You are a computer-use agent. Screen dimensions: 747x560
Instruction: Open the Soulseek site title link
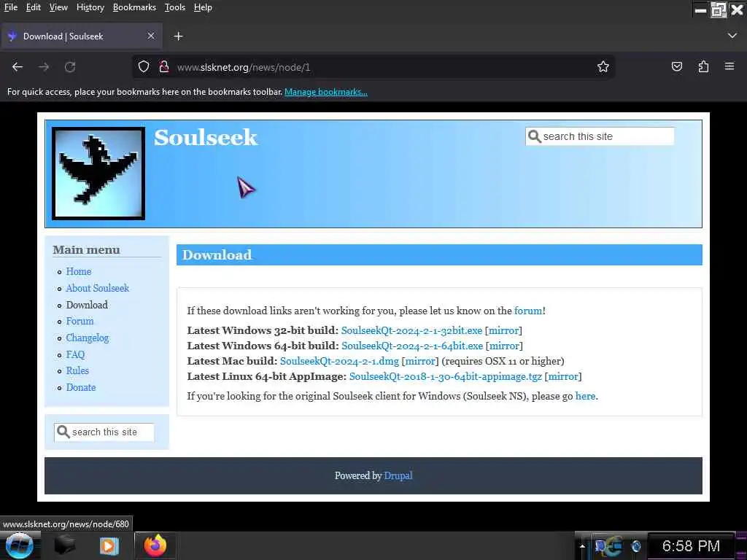tap(205, 137)
